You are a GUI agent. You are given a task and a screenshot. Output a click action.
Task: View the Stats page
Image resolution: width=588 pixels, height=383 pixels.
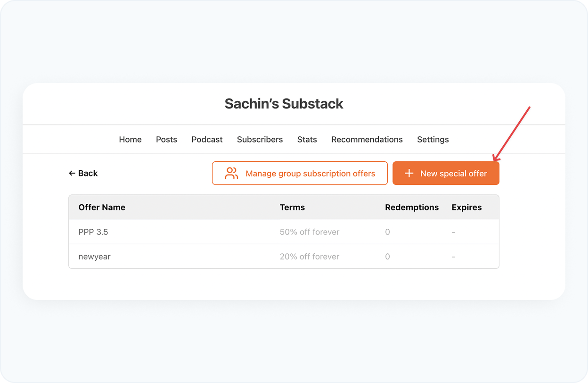(307, 139)
